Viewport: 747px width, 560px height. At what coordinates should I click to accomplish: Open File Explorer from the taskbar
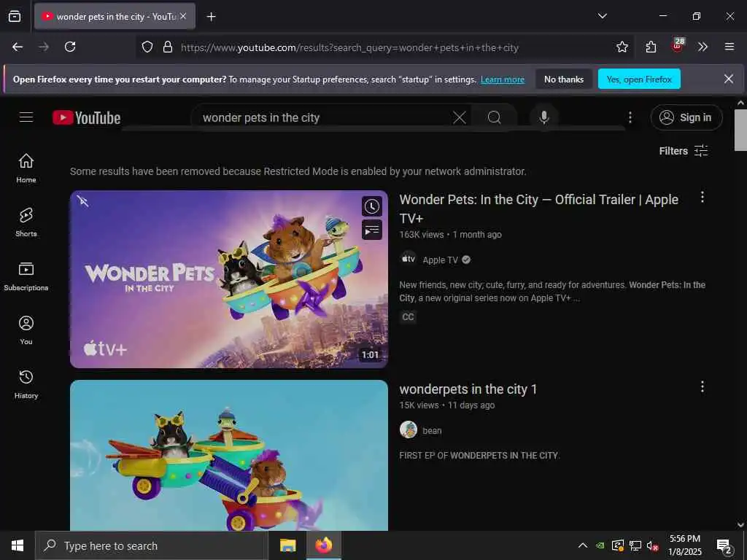[x=287, y=545]
